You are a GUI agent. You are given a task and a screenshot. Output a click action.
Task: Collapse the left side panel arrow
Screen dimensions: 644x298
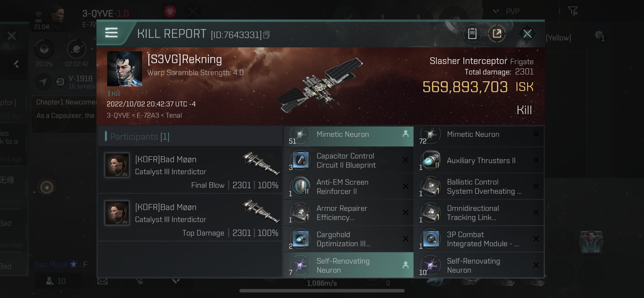pos(16,64)
